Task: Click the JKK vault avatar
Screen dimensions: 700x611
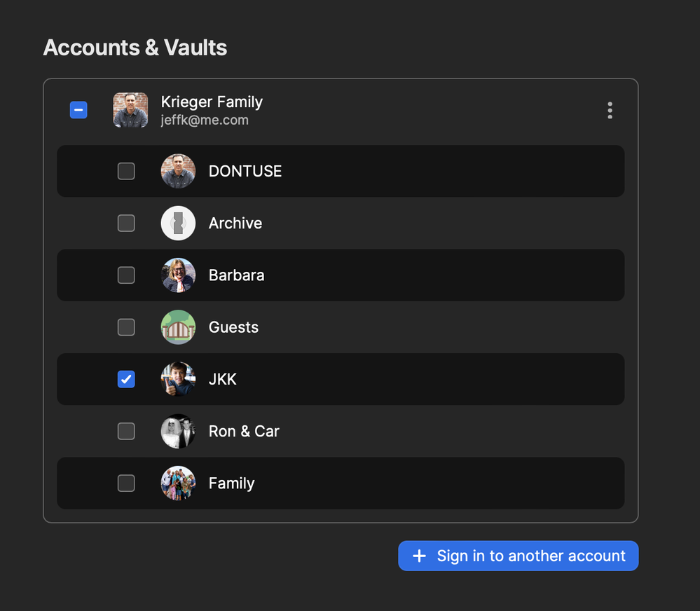Action: pyautogui.click(x=178, y=379)
